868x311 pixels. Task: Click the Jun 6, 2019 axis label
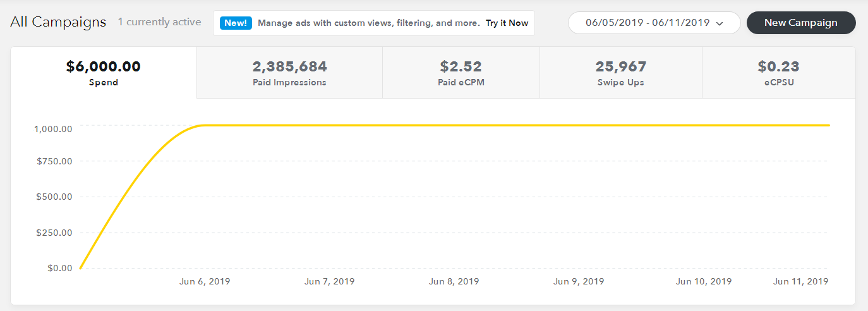coord(205,281)
